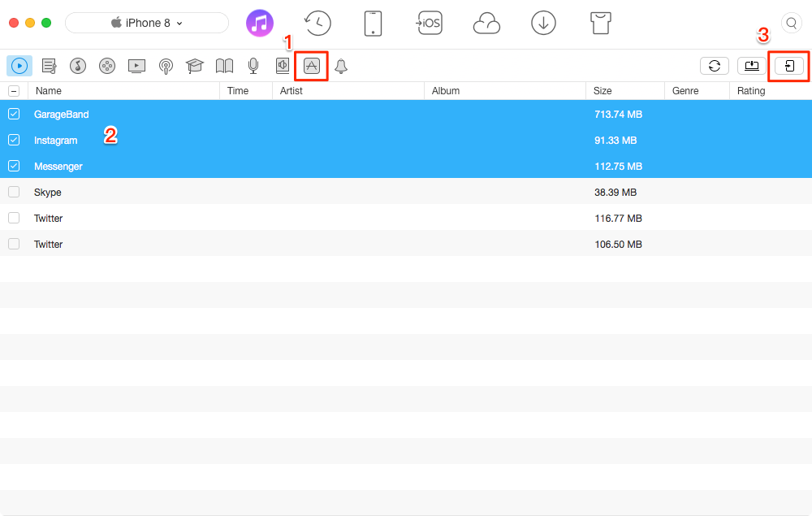
Task: Sort by the Artist column header
Action: click(x=348, y=91)
